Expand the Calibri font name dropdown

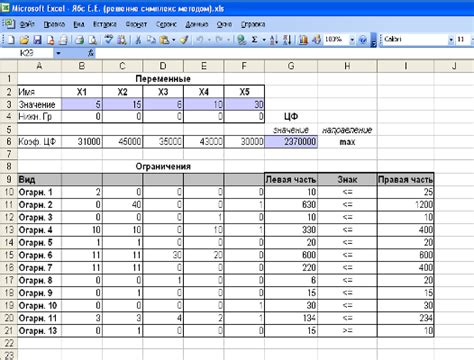point(451,40)
